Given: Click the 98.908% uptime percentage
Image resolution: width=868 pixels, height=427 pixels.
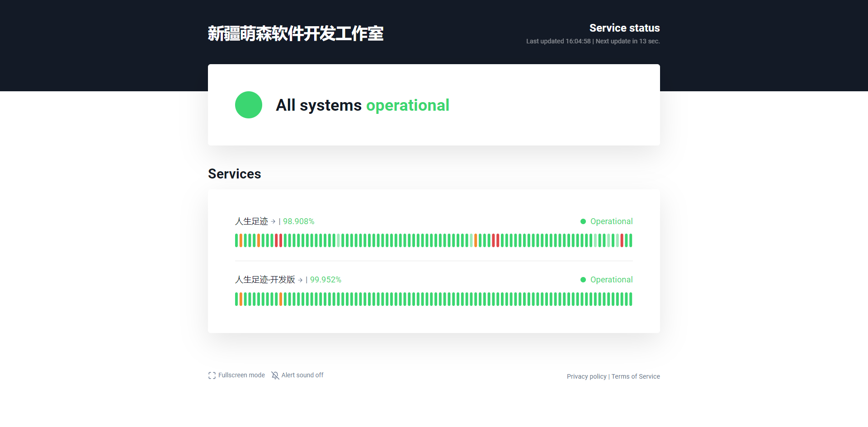Looking at the screenshot, I should [298, 221].
